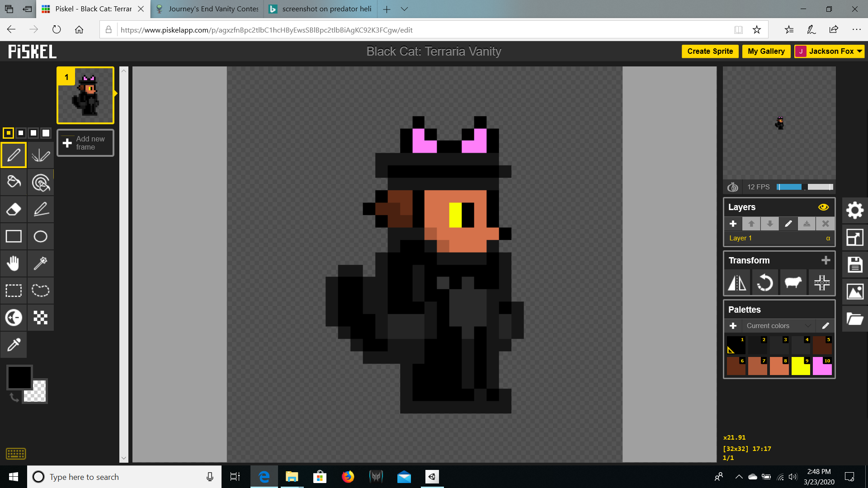This screenshot has height=488, width=868.
Task: Select the Pen tool
Action: click(x=14, y=155)
